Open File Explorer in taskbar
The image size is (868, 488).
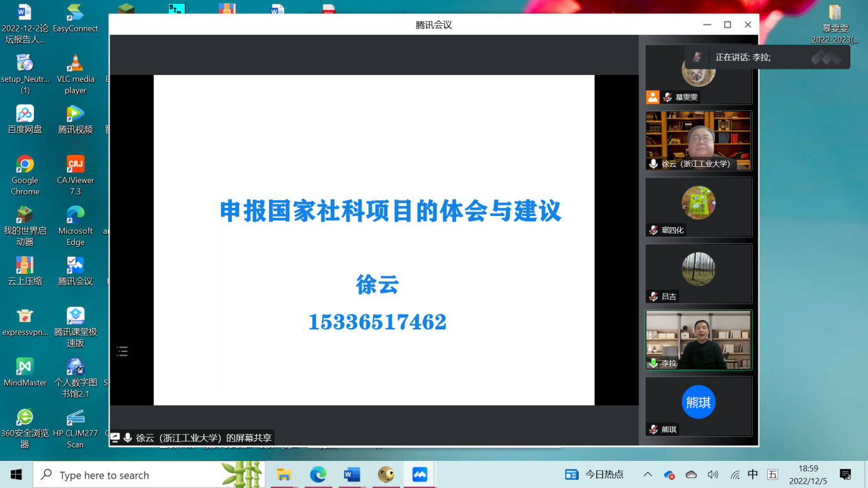coord(284,475)
